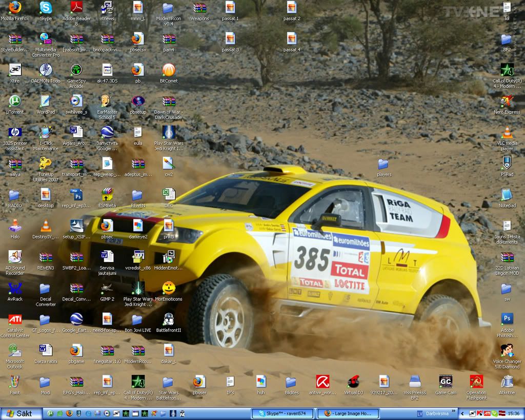Image resolution: width=525 pixels, height=420 pixels.
Task: Launch Voice Changer 5.0 Diamond icon
Action: pos(507,356)
